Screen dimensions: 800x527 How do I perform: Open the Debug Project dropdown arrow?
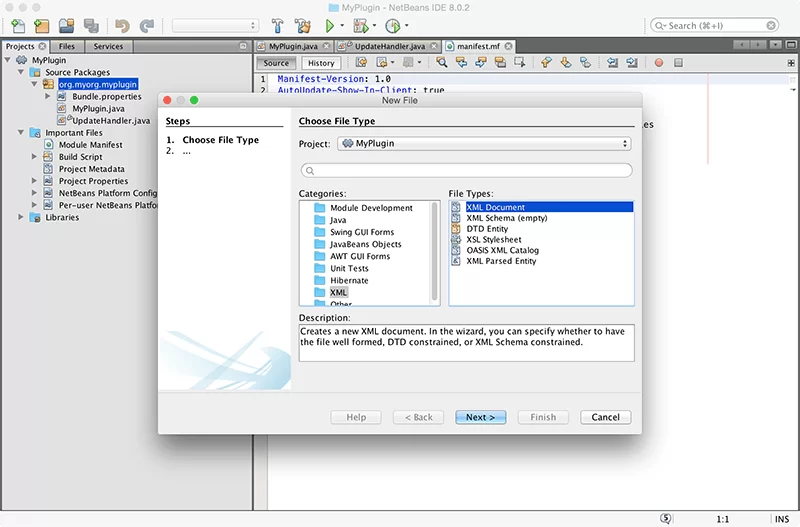tap(374, 26)
